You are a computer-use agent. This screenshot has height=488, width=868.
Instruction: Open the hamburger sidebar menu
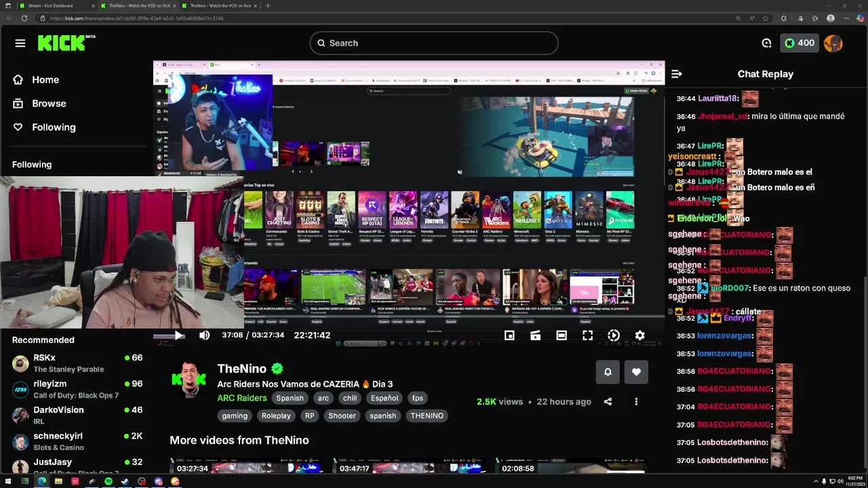coord(20,43)
